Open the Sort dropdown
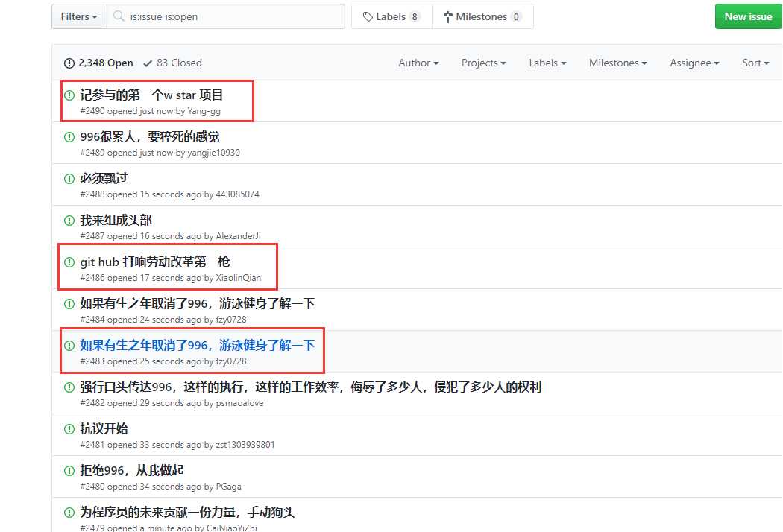783x532 pixels. [755, 63]
